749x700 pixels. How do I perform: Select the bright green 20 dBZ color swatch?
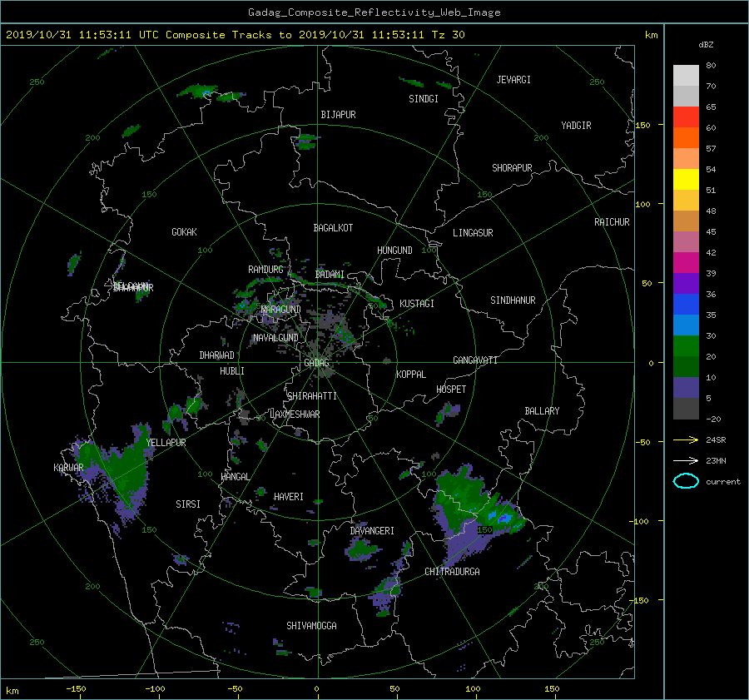(x=686, y=346)
